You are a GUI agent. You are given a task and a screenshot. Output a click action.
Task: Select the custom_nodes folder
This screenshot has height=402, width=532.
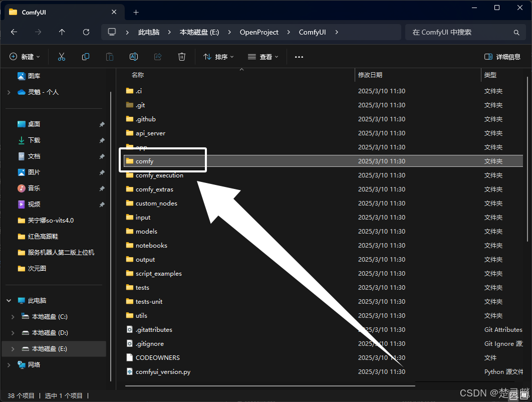pyautogui.click(x=151, y=203)
